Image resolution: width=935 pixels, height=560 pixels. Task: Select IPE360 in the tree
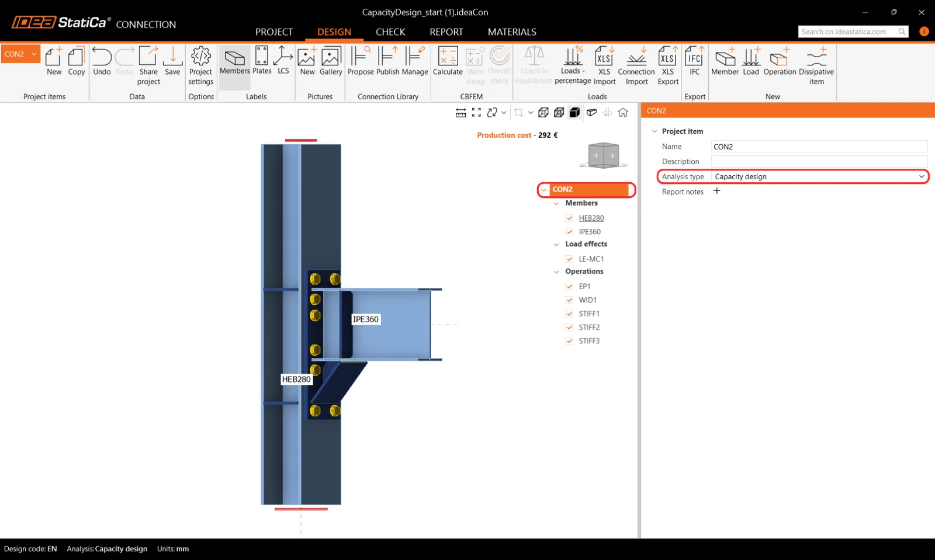click(x=590, y=232)
